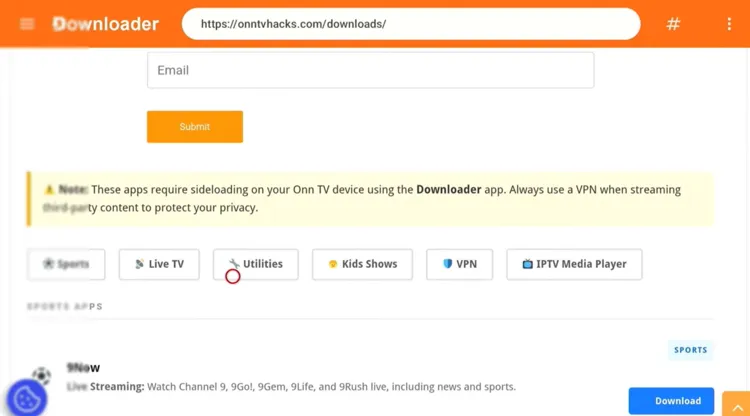
Task: Click into the Email field
Action: [x=371, y=70]
